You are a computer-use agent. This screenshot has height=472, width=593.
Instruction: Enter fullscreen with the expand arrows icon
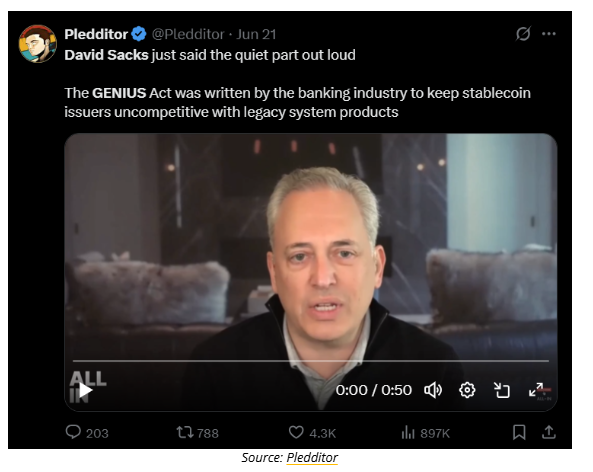pyautogui.click(x=536, y=390)
